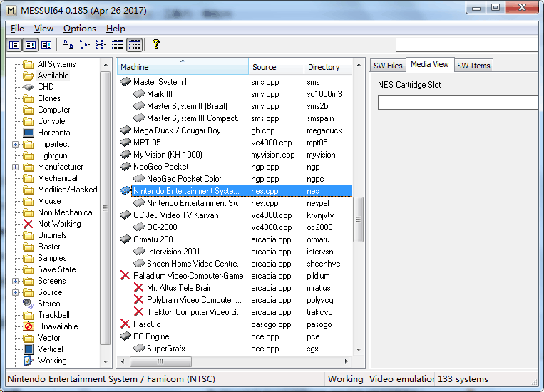Click the Unavailable prohibited-sign icon
The image size is (544, 392).
[x=29, y=326]
